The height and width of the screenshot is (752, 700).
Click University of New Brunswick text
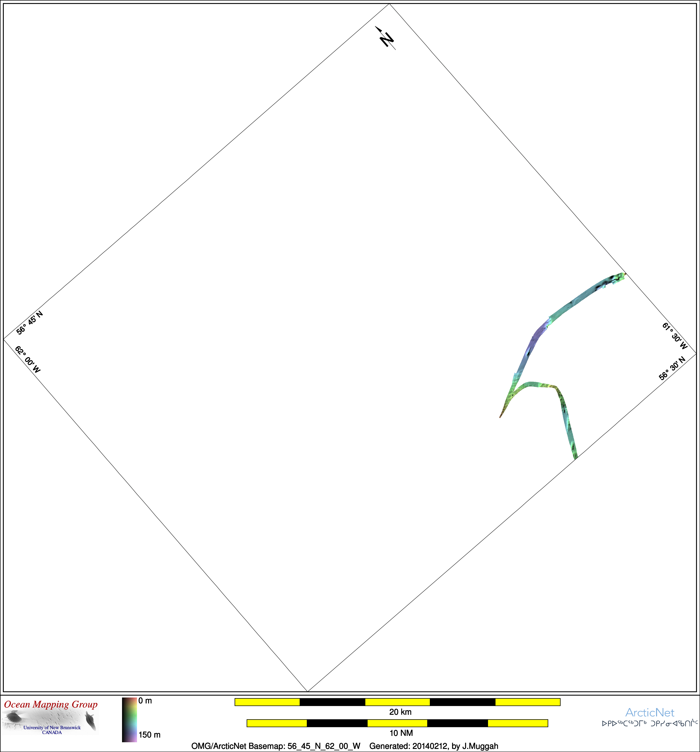(52, 727)
